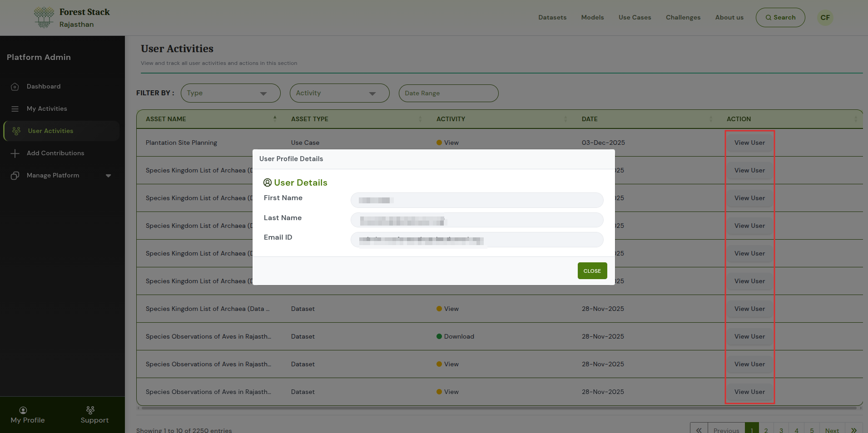Close the User Profile Details dialog
Image resolution: width=868 pixels, height=433 pixels.
[592, 271]
